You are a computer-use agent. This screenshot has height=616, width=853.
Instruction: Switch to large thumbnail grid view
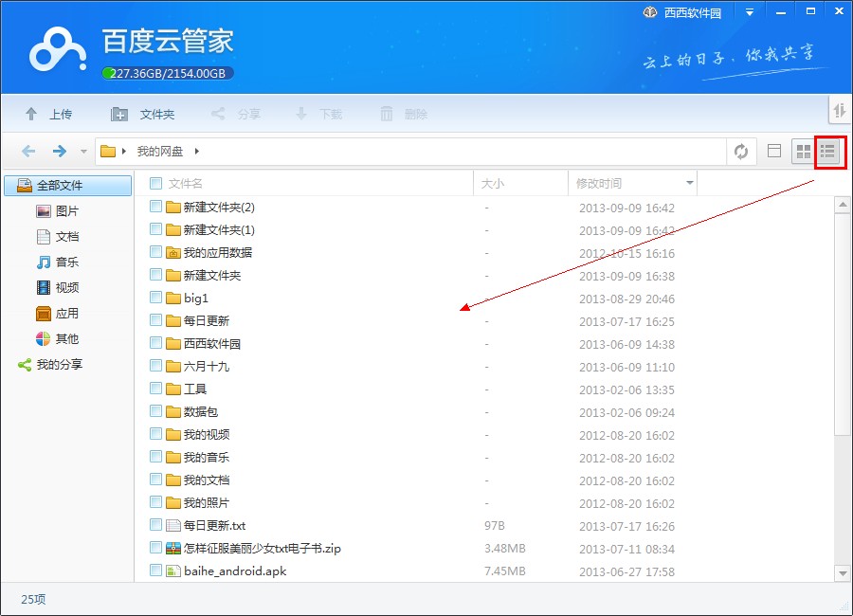click(803, 152)
